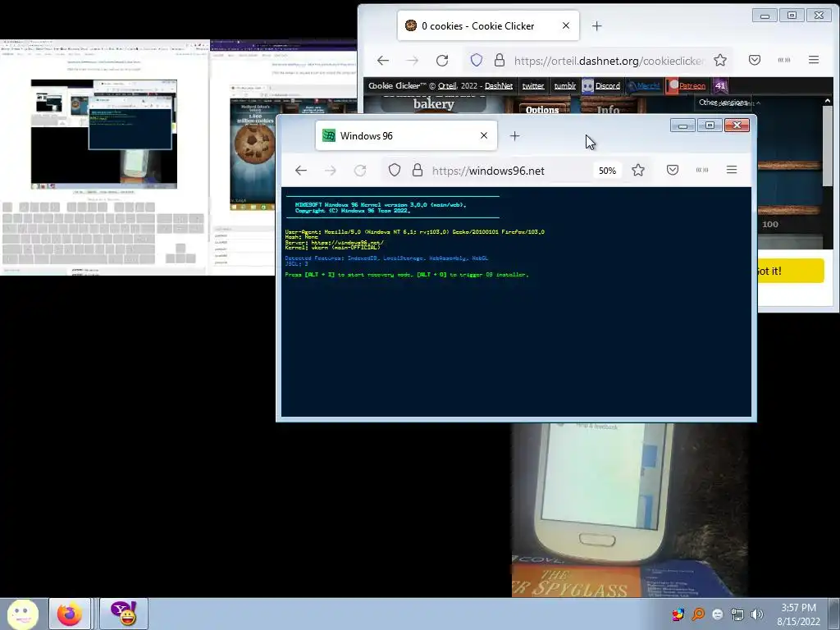Image resolution: width=840 pixels, height=630 pixels.
Task: Click the volume speaker tray icon
Action: click(756, 614)
